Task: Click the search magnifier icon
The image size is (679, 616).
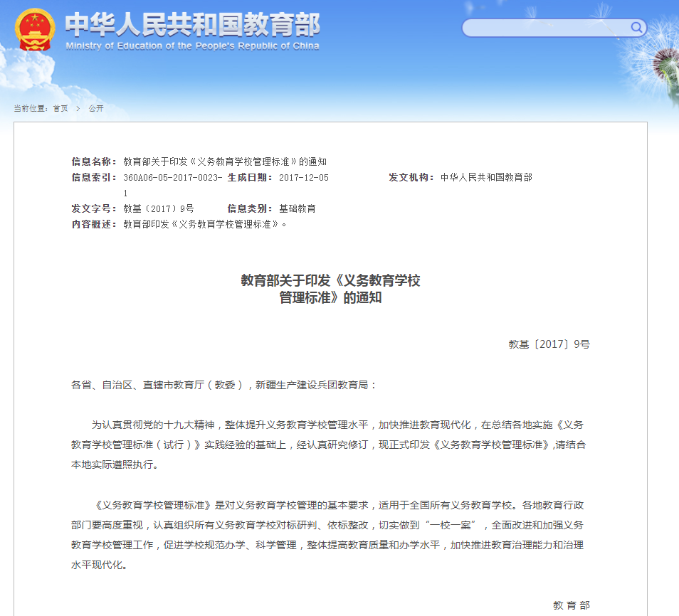Action: [x=636, y=27]
